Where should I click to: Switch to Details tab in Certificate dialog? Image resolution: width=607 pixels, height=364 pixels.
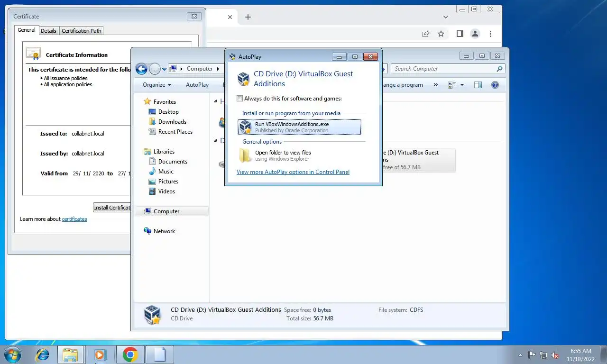[48, 31]
